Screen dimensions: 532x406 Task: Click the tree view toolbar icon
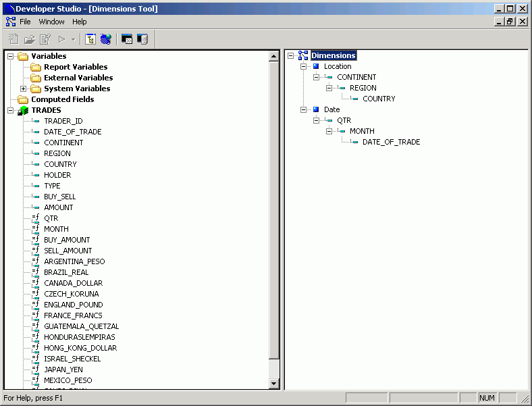point(90,39)
